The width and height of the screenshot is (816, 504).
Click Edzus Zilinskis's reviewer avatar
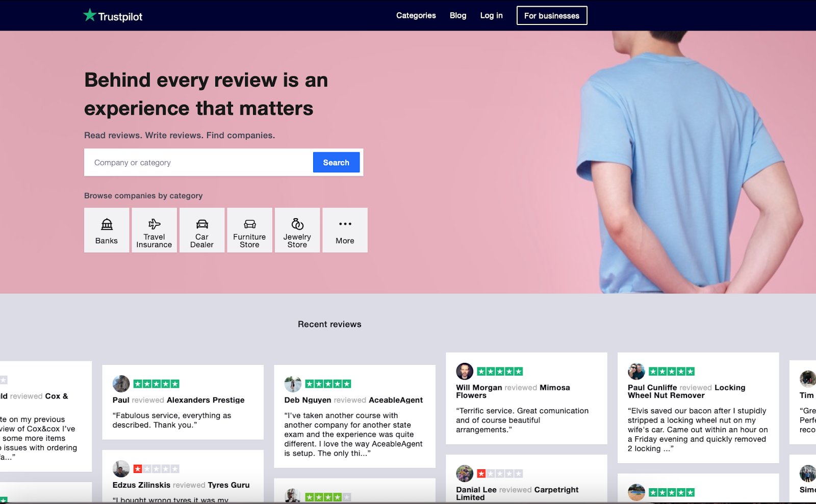121,469
